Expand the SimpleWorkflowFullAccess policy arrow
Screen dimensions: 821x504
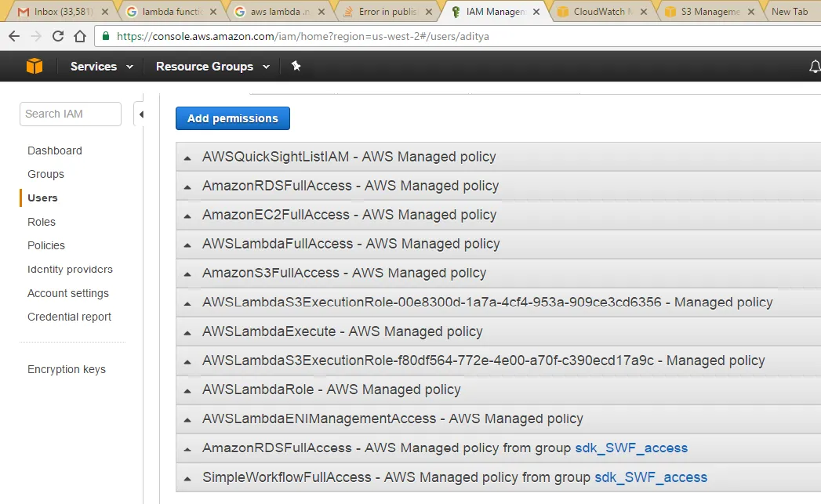coord(187,478)
